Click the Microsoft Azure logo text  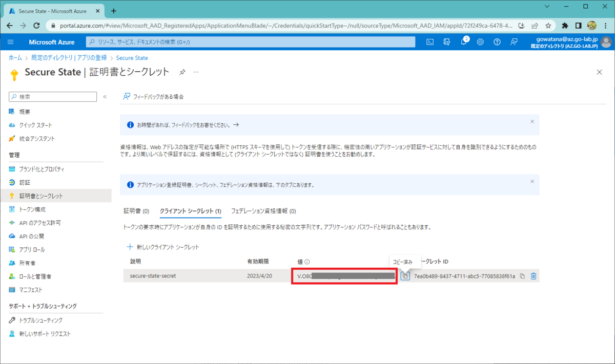(52, 42)
